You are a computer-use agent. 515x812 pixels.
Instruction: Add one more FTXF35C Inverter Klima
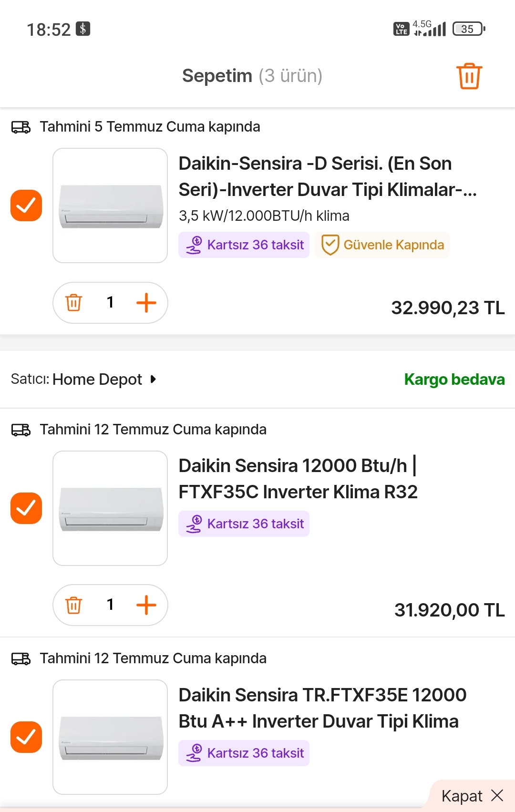pos(146,605)
